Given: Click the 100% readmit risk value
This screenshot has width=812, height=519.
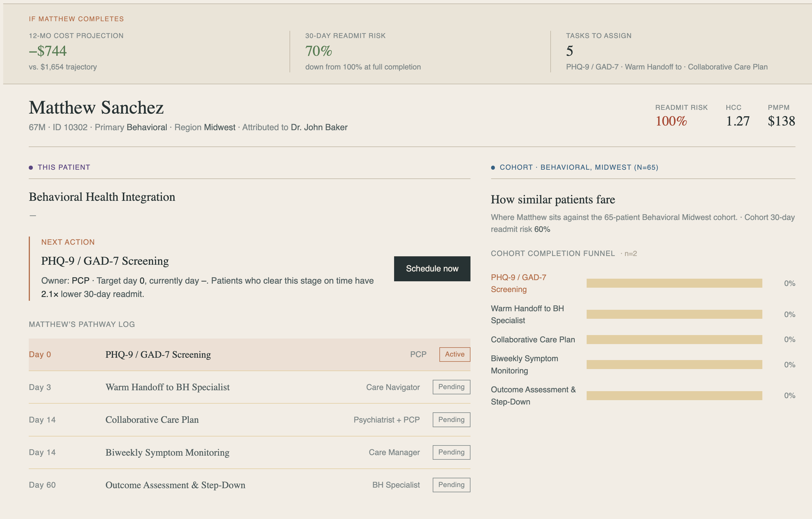Looking at the screenshot, I should 671,121.
